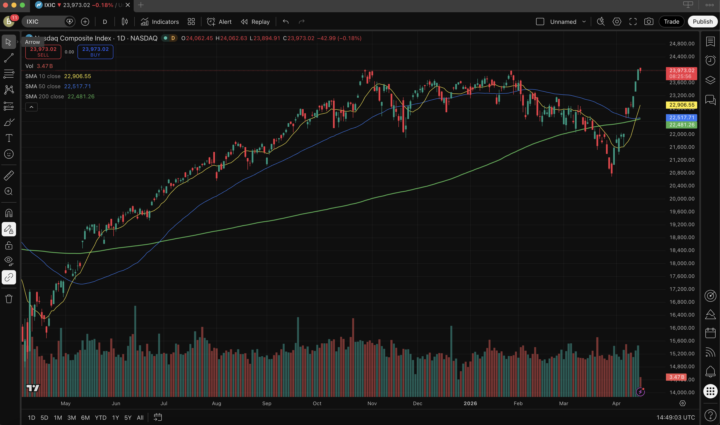The width and height of the screenshot is (720, 425).
Task: Open the Object tree layers icon
Action: coord(710,80)
